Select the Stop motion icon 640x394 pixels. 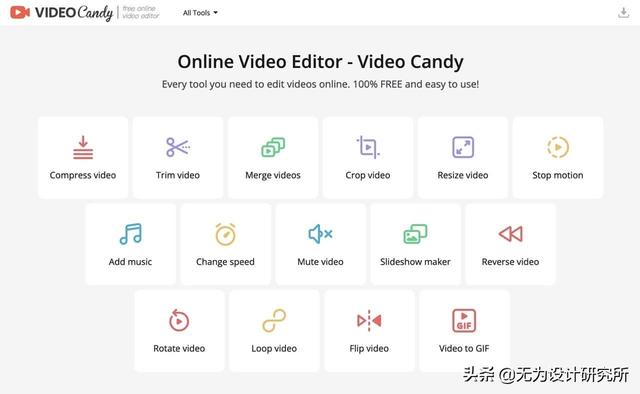(x=558, y=147)
